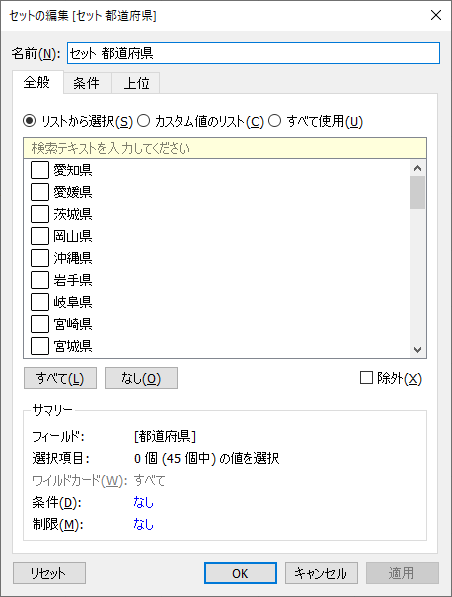Select カスタム値のリスト radio option
452x597 pixels.
(x=144, y=121)
